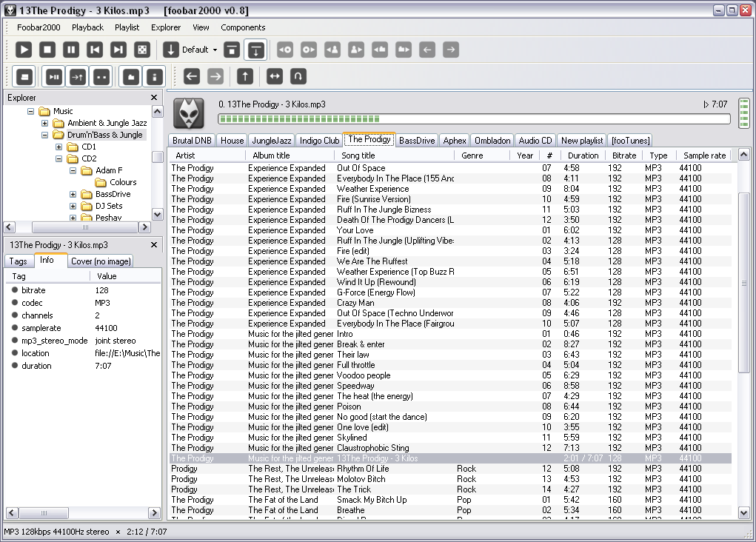
Task: Collapse the Music folder in Explorer
Action: coord(30,111)
